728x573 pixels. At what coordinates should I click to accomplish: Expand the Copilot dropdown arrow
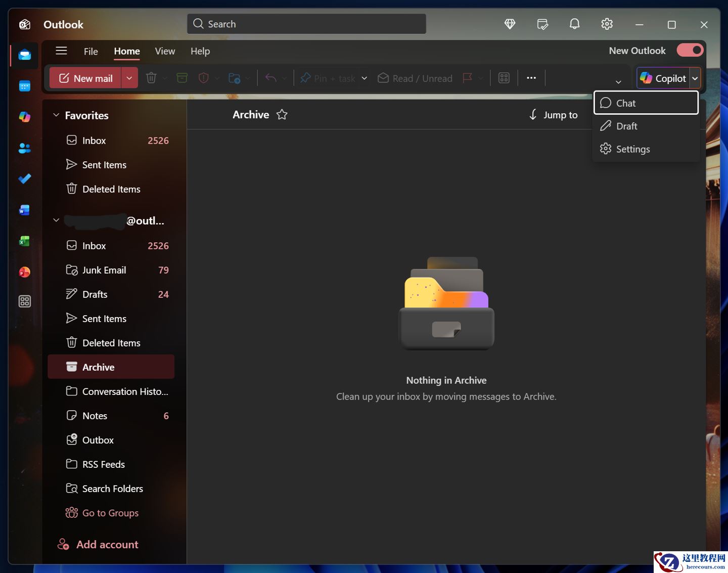(695, 78)
